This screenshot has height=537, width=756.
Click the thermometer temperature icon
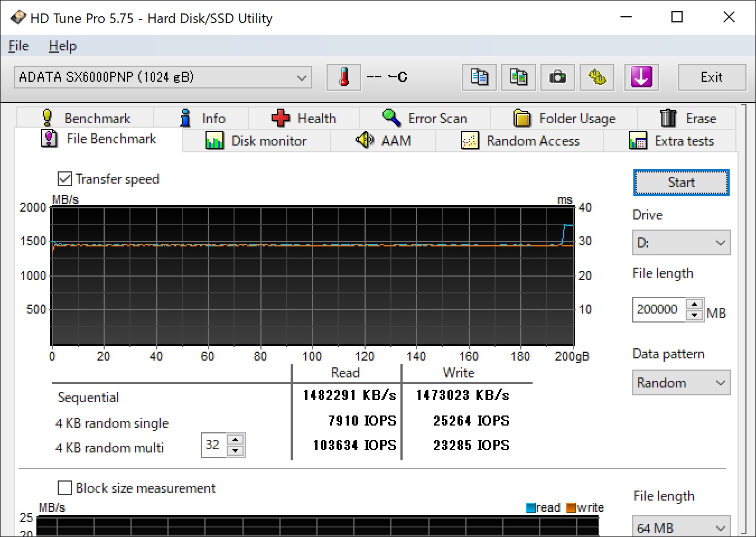click(x=343, y=77)
